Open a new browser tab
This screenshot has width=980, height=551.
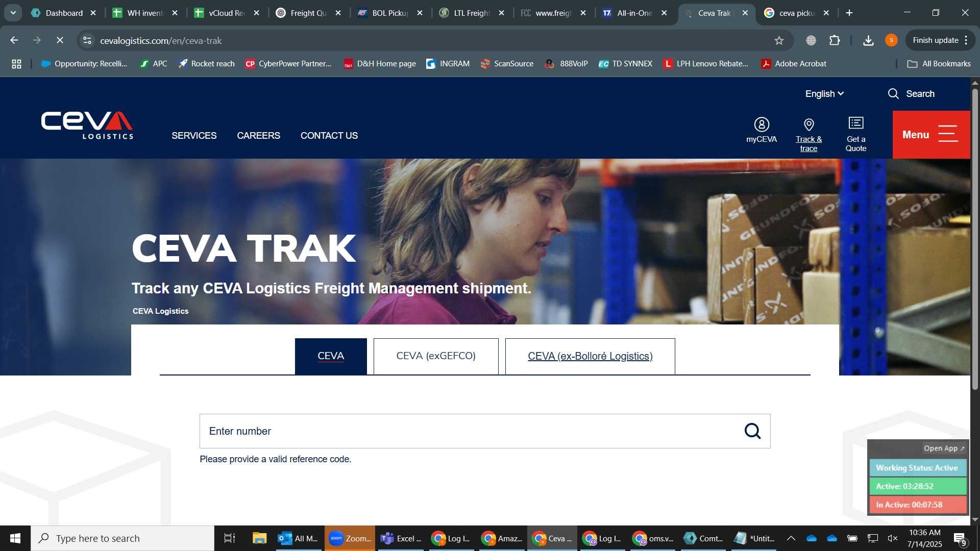(849, 13)
